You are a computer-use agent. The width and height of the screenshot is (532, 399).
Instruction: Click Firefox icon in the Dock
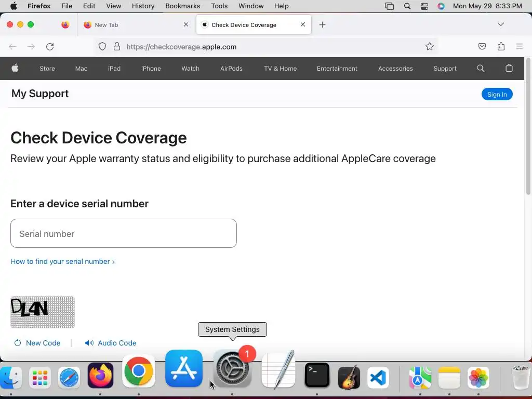100,375
